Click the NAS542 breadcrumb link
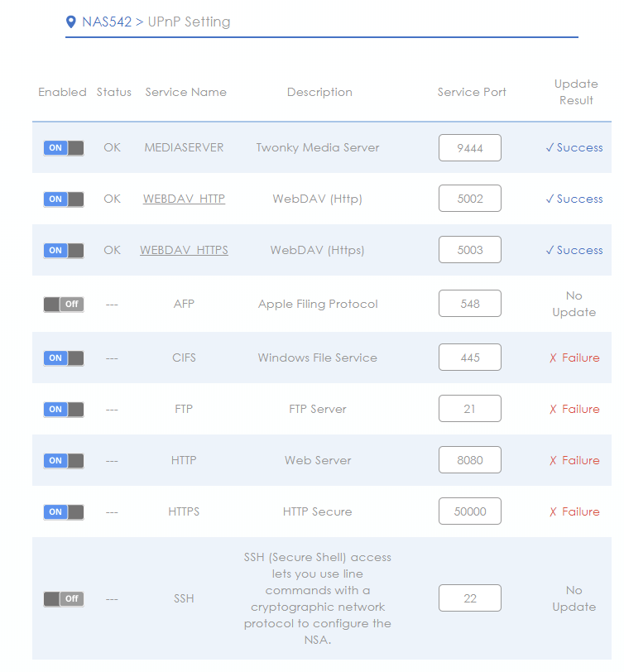624x672 pixels. (107, 22)
